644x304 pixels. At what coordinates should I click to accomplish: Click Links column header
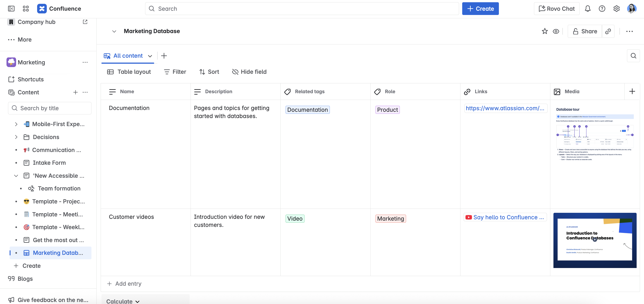pos(505,91)
